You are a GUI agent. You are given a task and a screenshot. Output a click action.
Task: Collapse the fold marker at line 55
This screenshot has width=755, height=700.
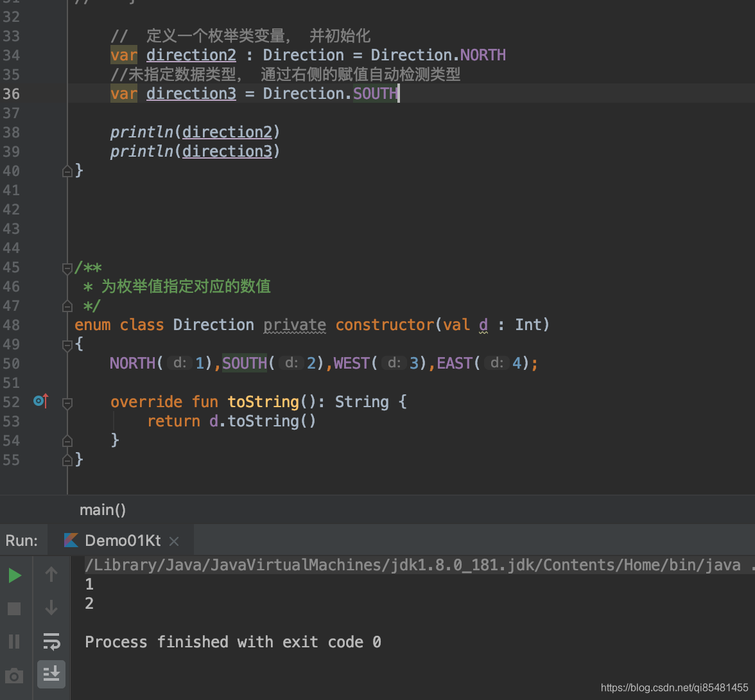tap(67, 460)
